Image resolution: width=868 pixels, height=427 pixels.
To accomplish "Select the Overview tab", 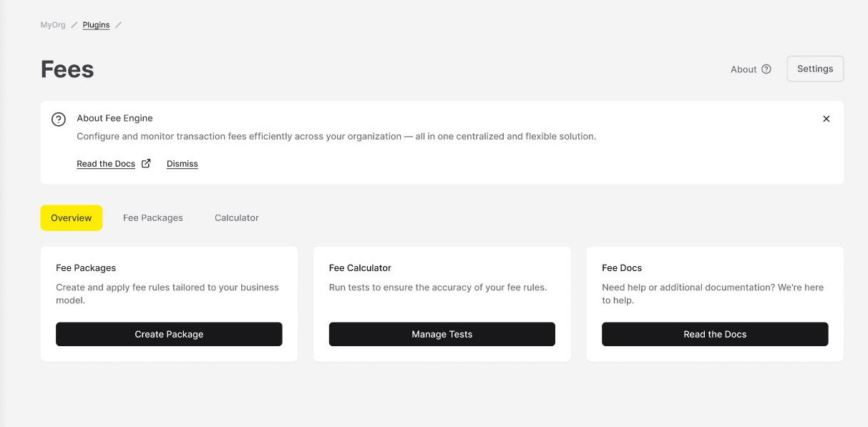I will (72, 218).
